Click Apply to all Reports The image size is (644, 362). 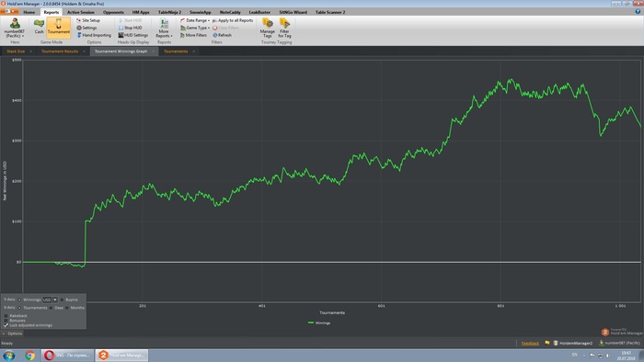(x=233, y=20)
